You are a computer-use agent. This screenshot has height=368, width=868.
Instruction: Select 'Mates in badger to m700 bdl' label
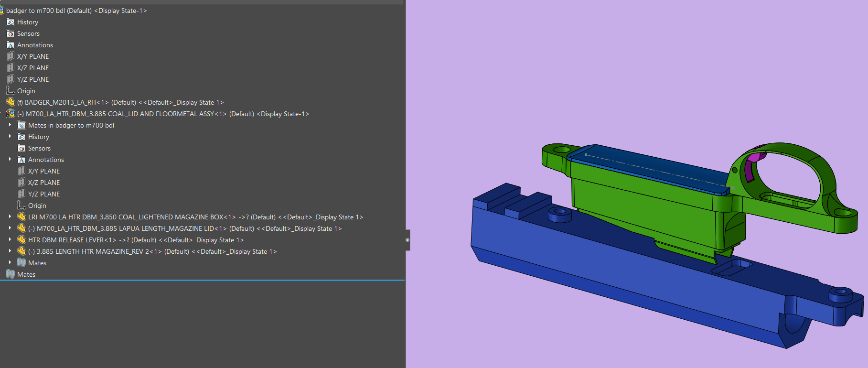click(x=71, y=125)
